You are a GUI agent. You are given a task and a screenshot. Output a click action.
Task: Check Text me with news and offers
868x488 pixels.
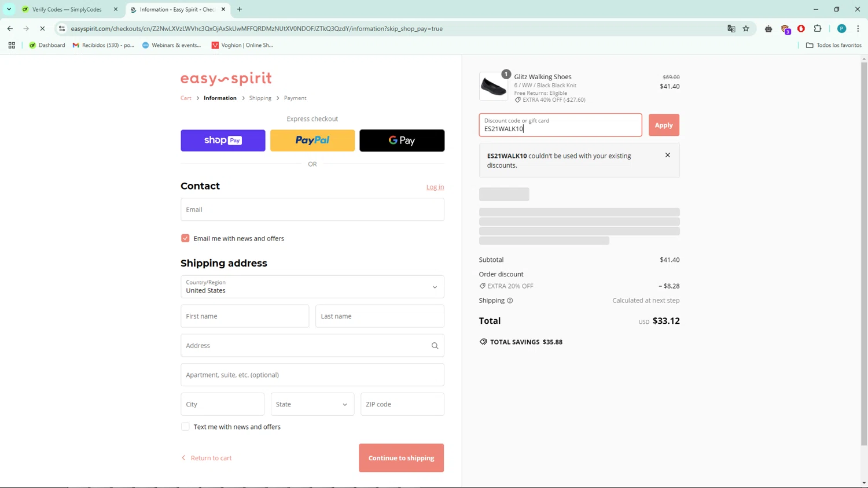point(185,427)
